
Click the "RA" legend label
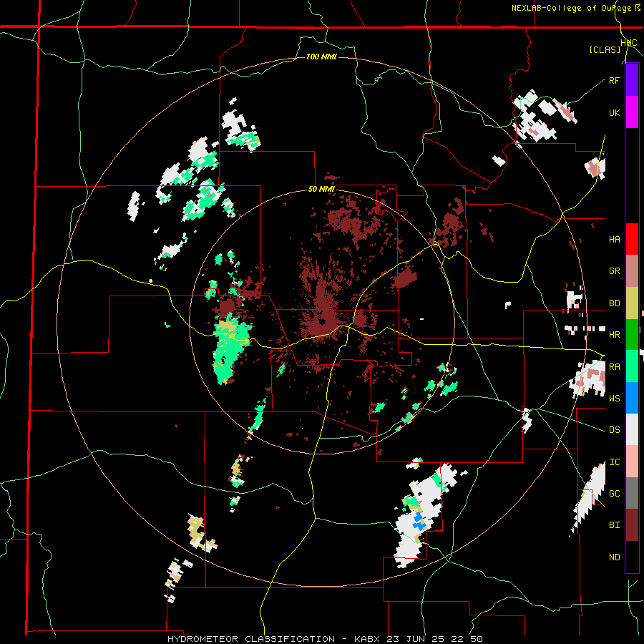pyautogui.click(x=614, y=366)
